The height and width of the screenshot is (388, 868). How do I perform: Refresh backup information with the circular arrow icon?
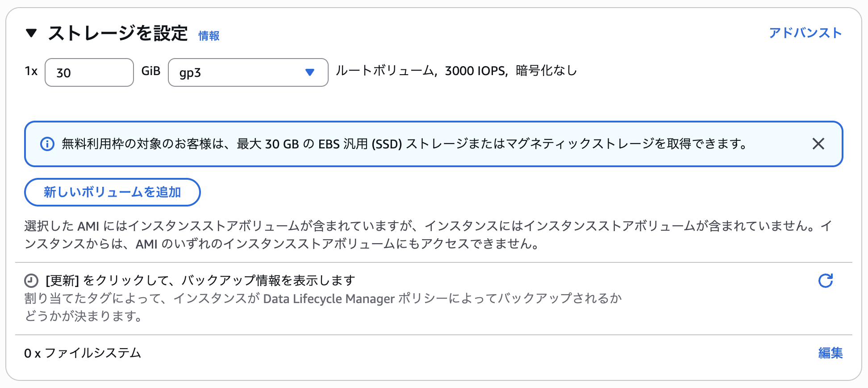tap(825, 281)
